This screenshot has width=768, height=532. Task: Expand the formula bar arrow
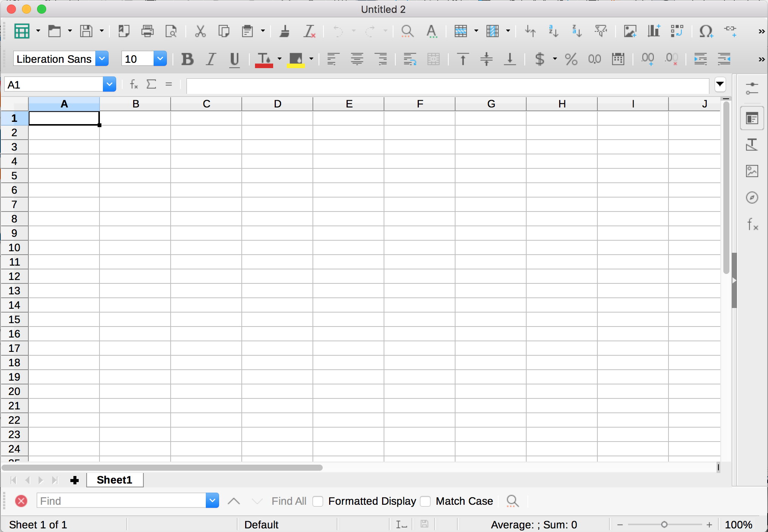click(720, 84)
